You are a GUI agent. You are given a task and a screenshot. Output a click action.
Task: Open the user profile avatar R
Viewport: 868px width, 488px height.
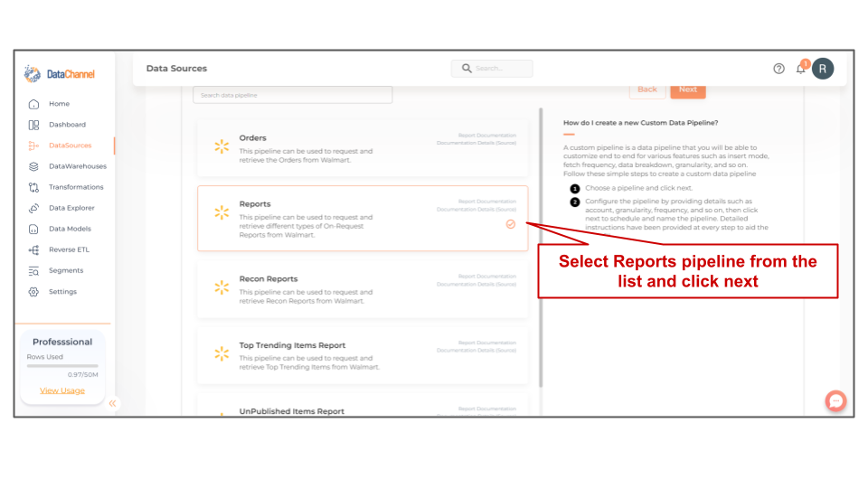tap(823, 69)
